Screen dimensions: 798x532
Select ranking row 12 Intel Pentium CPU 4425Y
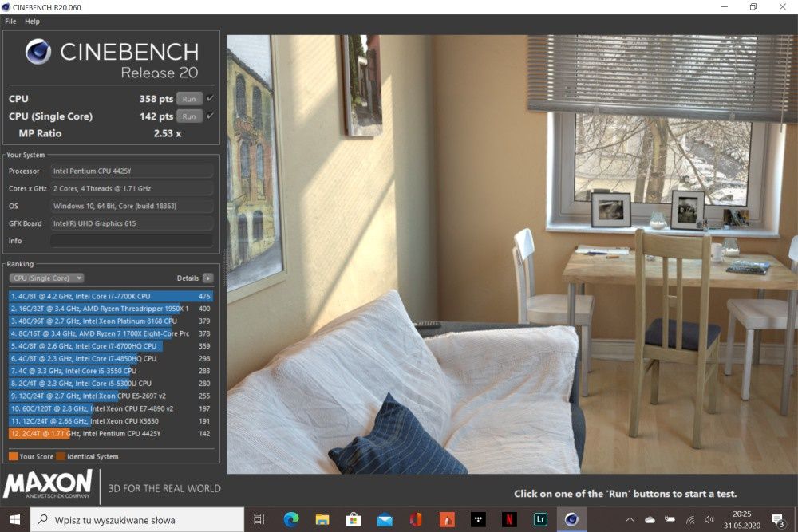(110, 433)
